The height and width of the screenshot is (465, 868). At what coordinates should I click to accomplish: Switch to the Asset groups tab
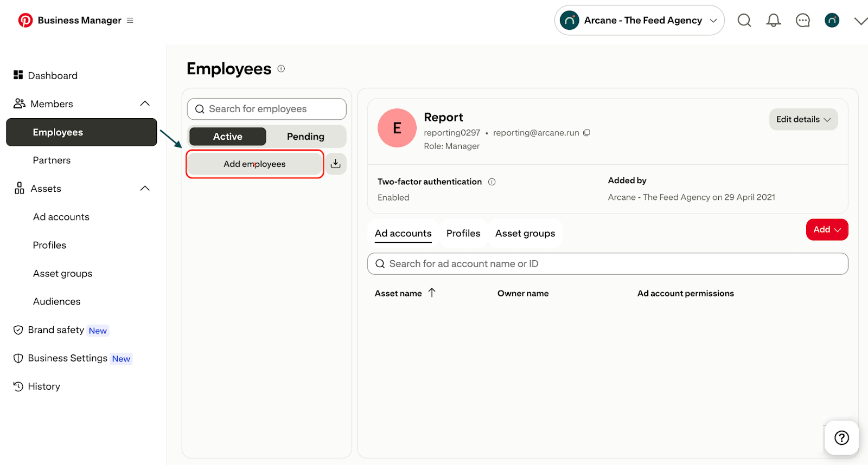point(525,234)
